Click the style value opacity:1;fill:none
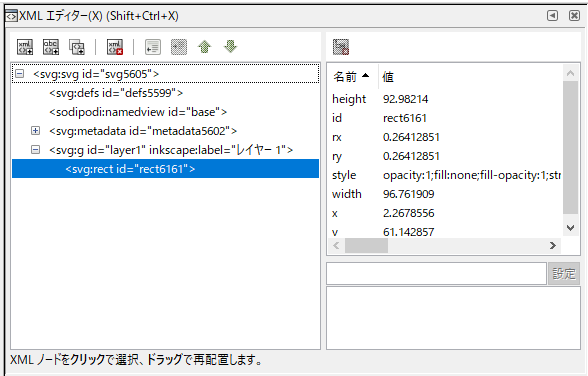588x376 pixels. point(472,175)
